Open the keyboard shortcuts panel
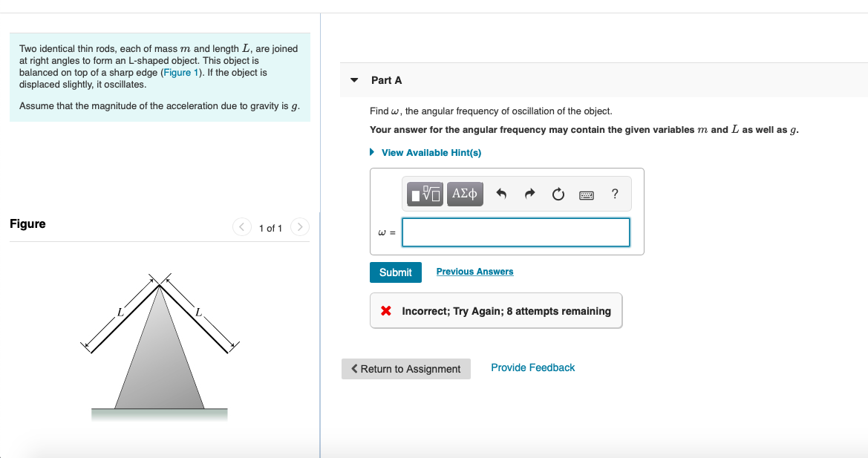 [x=586, y=194]
